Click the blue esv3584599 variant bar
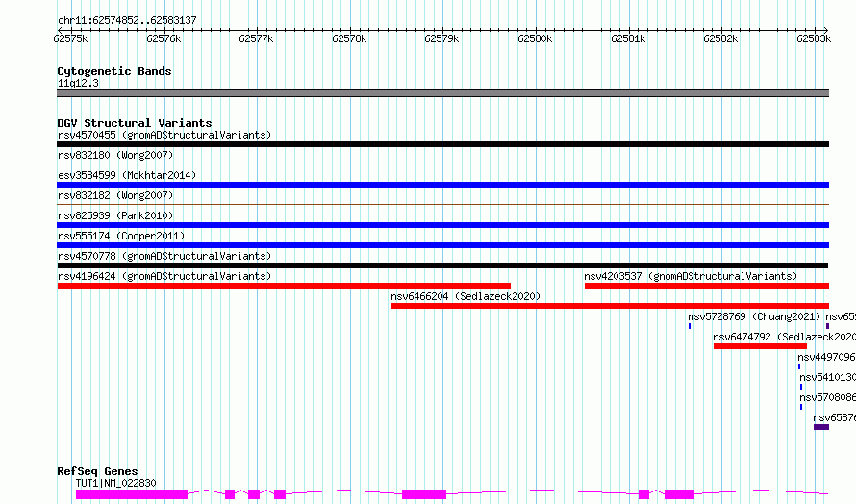 (442, 185)
